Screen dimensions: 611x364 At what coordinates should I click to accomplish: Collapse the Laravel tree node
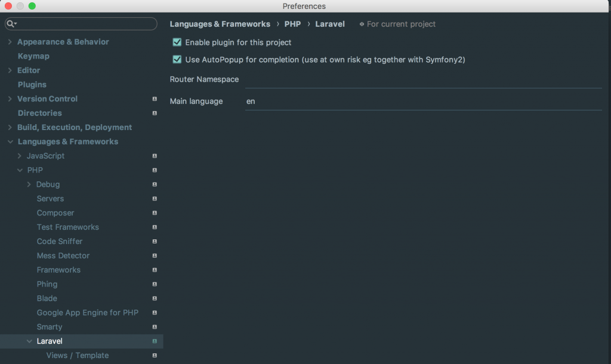[x=29, y=341]
